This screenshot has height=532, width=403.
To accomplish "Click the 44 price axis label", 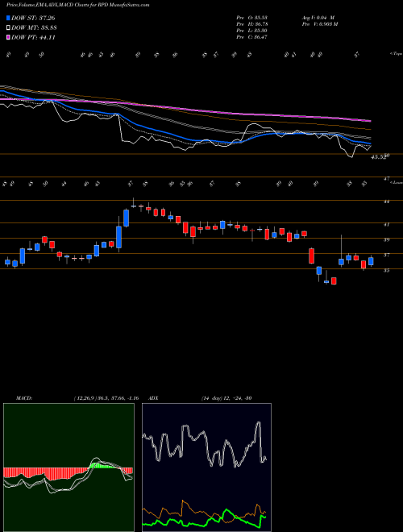I will tap(386, 202).
